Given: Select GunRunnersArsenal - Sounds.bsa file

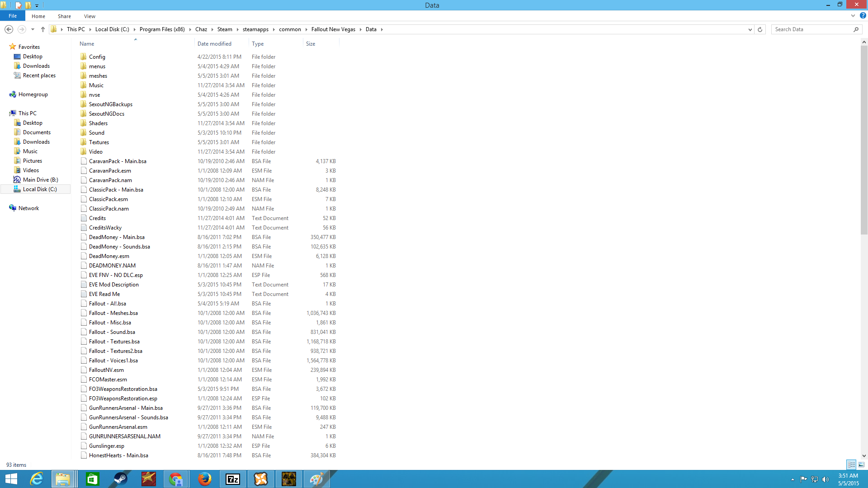Looking at the screenshot, I should tap(128, 418).
